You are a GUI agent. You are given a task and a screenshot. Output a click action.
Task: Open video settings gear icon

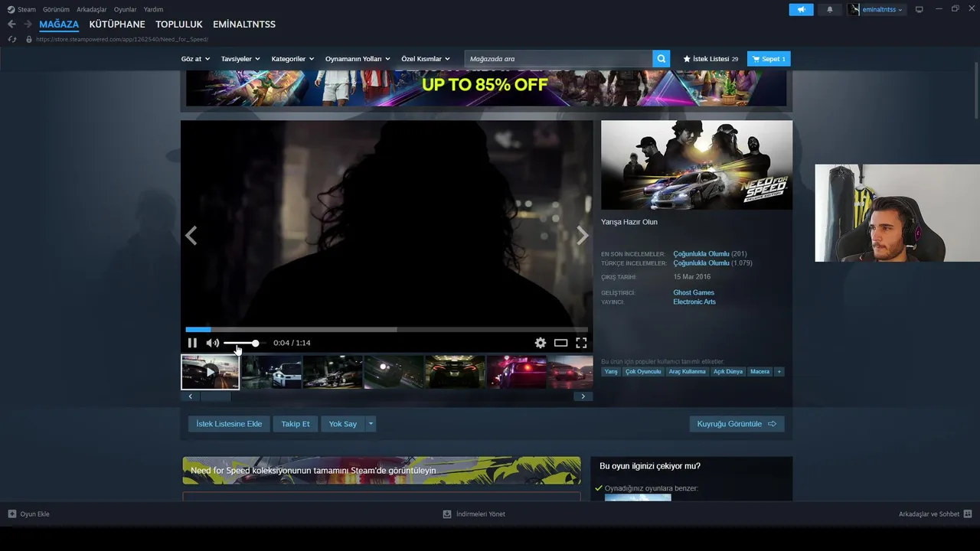541,343
